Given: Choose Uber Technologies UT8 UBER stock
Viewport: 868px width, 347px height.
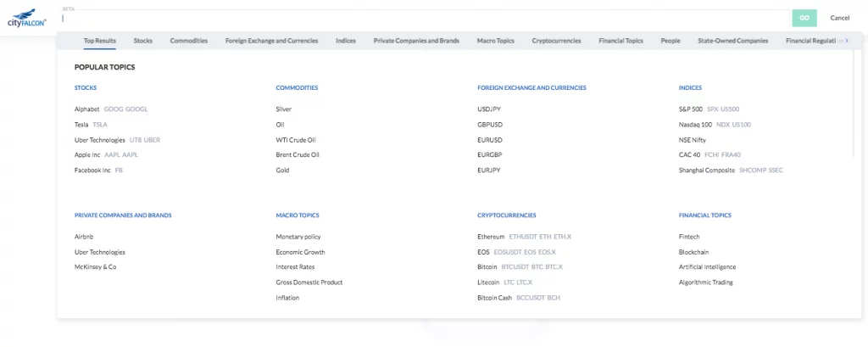Looking at the screenshot, I should pos(117,140).
